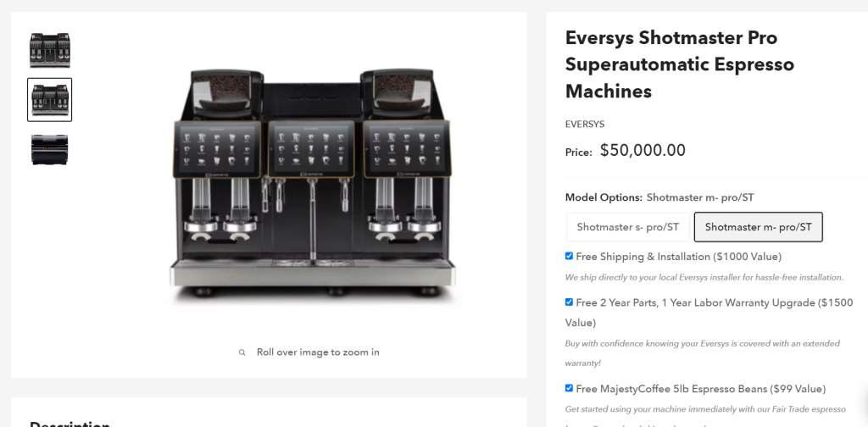Select Shotmaster m- pro/ST model option
This screenshot has height=427, width=868.
(x=758, y=227)
